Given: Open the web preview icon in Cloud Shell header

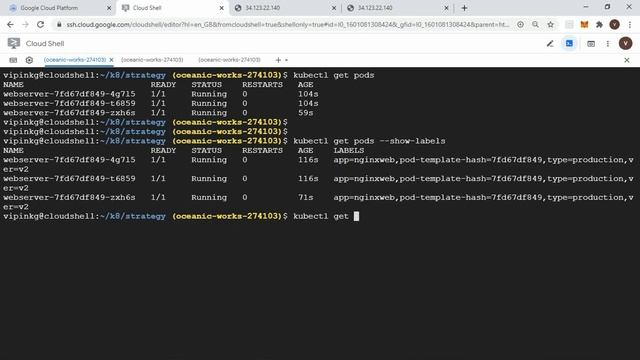Looking at the screenshot, I should [591, 44].
